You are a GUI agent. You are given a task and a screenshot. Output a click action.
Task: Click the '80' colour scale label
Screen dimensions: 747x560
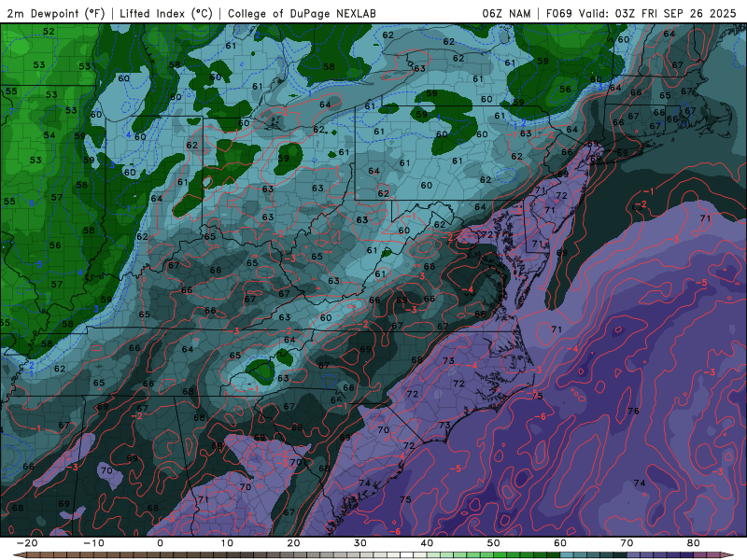coord(694,543)
